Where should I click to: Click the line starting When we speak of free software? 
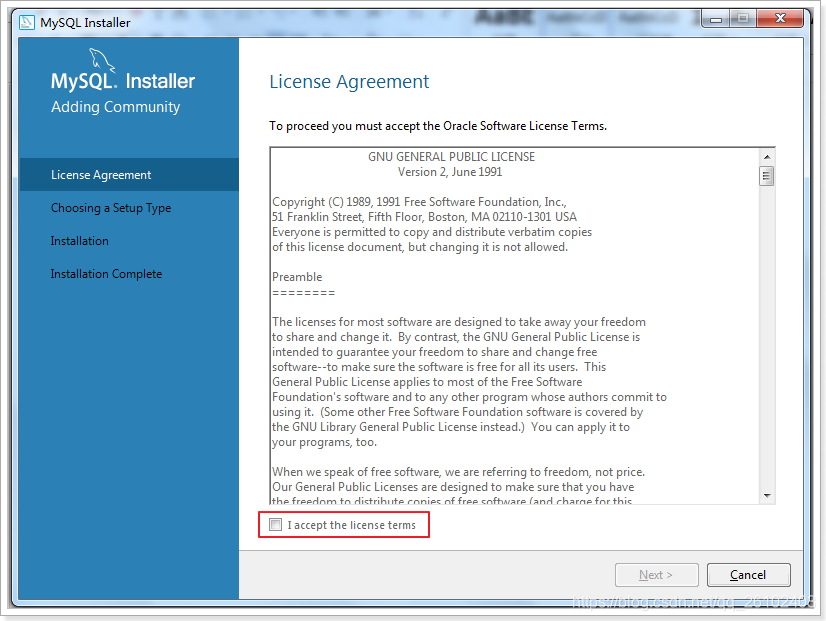pos(458,472)
